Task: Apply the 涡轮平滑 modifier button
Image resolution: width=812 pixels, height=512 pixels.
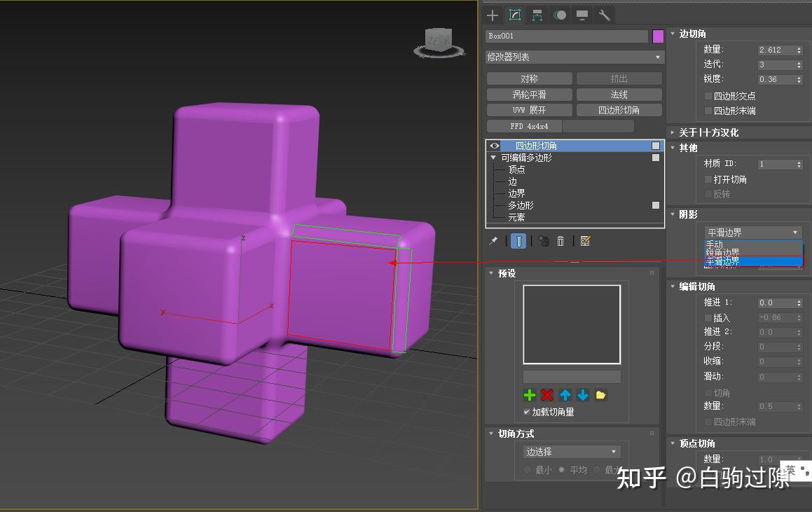Action: click(x=530, y=94)
